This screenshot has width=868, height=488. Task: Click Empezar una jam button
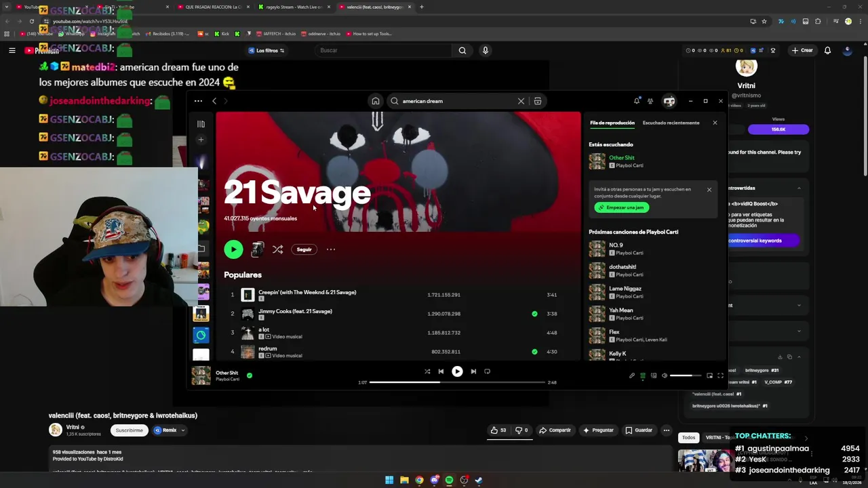coord(622,207)
